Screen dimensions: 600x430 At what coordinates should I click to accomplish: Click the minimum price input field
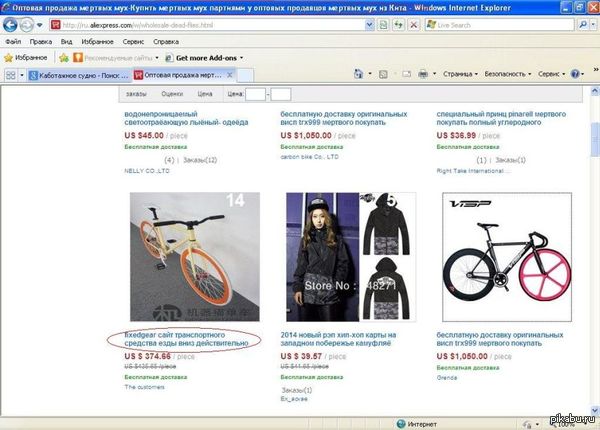click(256, 94)
